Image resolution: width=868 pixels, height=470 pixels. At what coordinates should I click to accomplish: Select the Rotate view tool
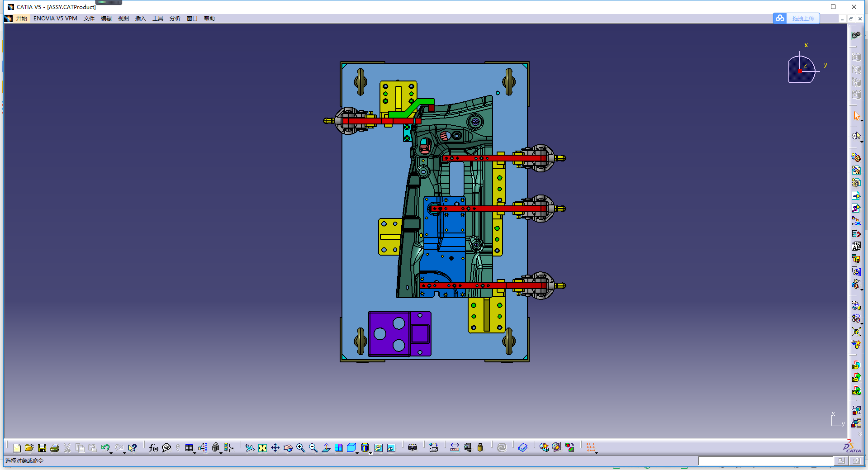[288, 448]
